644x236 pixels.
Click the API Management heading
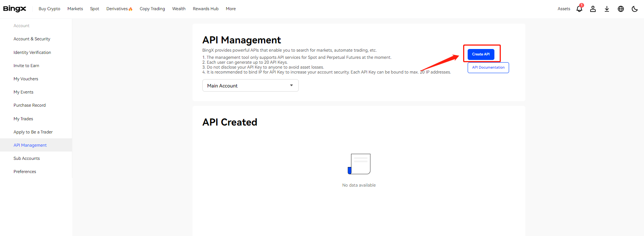(242, 40)
